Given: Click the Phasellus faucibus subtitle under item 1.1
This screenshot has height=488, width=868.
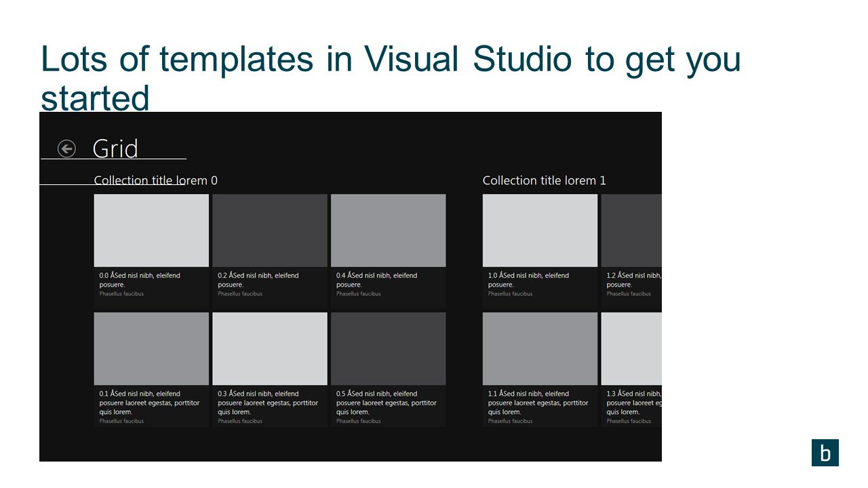Looking at the screenshot, I should (x=511, y=421).
